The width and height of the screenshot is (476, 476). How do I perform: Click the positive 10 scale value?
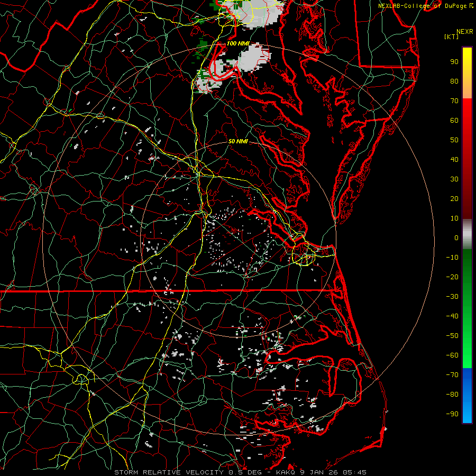[454, 218]
